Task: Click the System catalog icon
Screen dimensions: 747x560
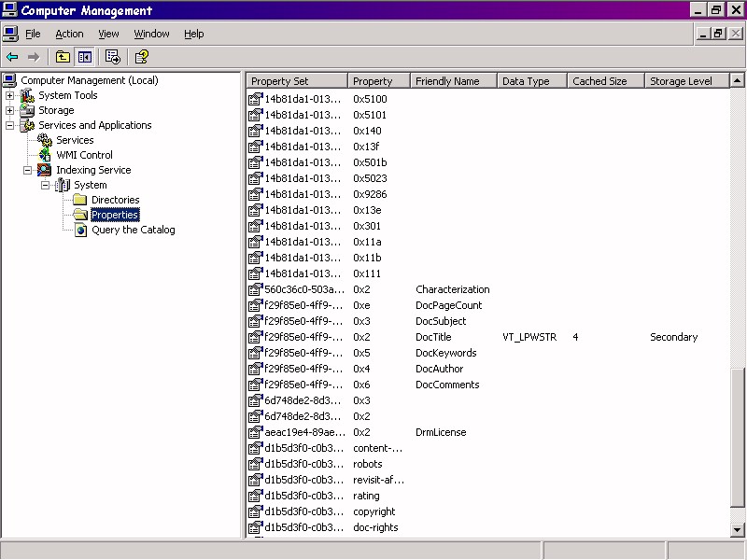Action: pyautogui.click(x=63, y=185)
